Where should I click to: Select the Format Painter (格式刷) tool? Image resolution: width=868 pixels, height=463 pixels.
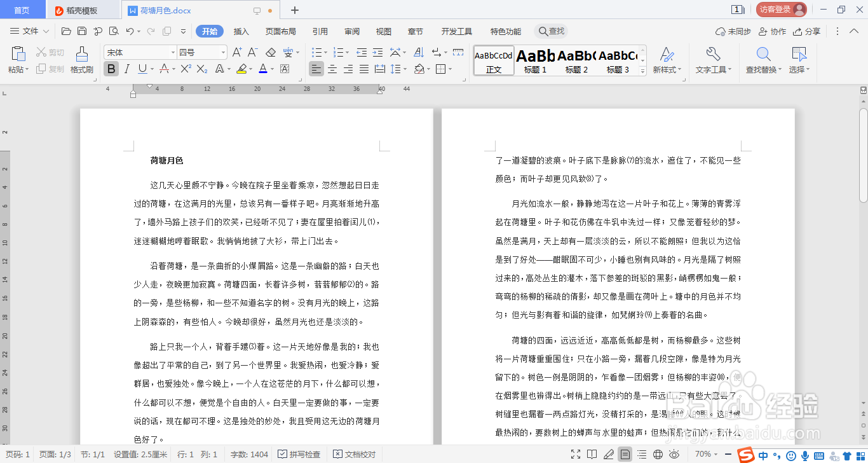81,61
